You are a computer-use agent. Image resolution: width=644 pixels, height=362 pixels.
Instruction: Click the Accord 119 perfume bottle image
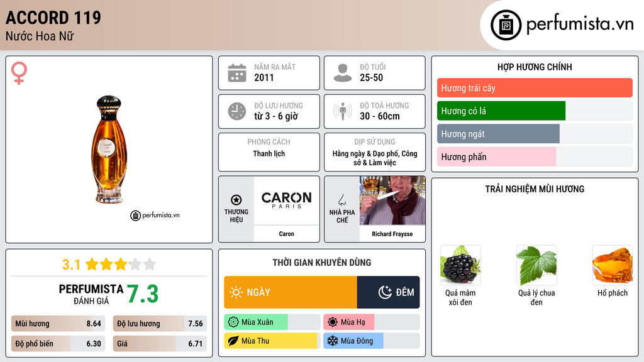[109, 150]
